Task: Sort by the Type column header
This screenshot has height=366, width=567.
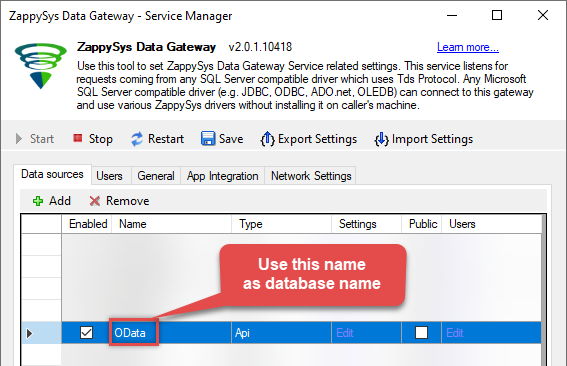Action: pos(282,224)
